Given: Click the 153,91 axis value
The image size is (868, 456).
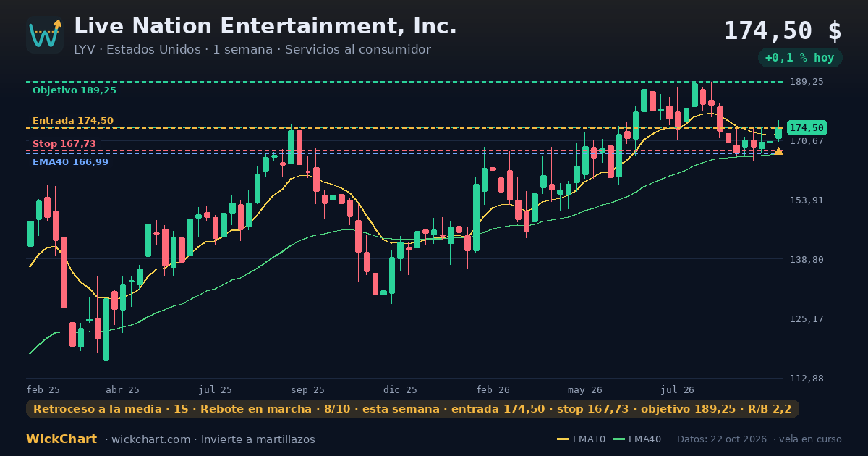Looking at the screenshot, I should click(807, 200).
